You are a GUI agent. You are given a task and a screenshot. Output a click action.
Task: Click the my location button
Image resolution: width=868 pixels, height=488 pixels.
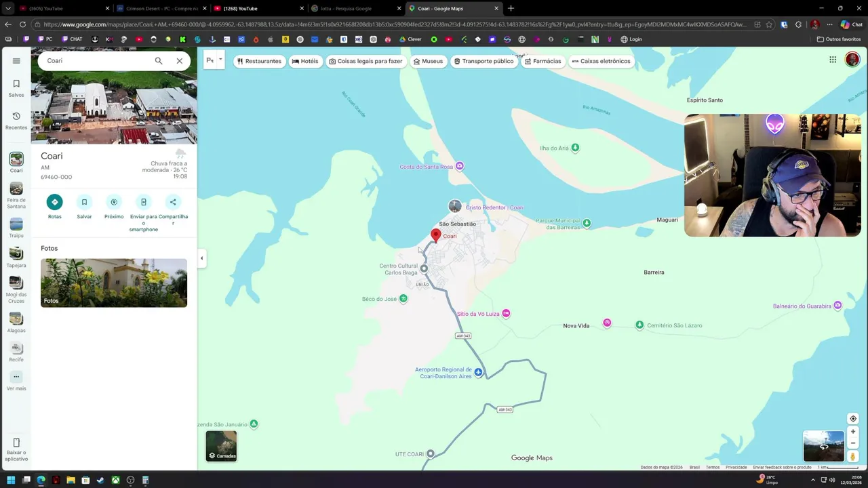coord(853,419)
